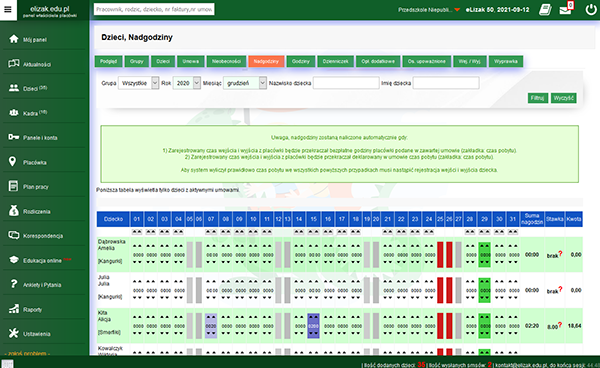Click the zgłoś problem link
Screen dimensions: 600x368
pyautogui.click(x=27, y=353)
